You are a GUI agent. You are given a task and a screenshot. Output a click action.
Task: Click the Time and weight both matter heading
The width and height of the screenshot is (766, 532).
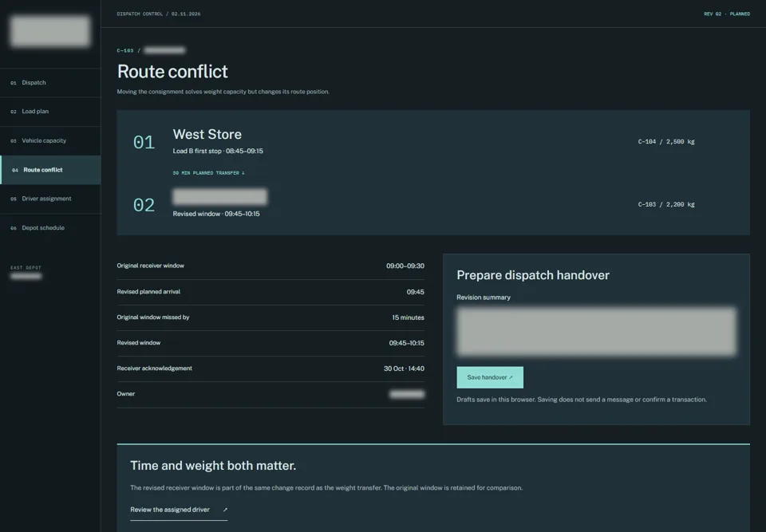[x=213, y=466]
